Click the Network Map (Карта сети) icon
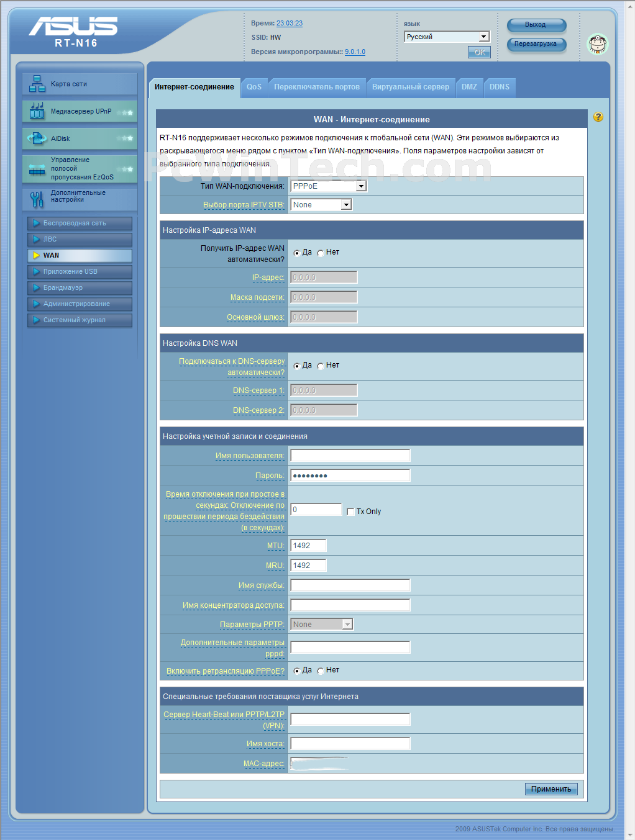 click(x=37, y=84)
